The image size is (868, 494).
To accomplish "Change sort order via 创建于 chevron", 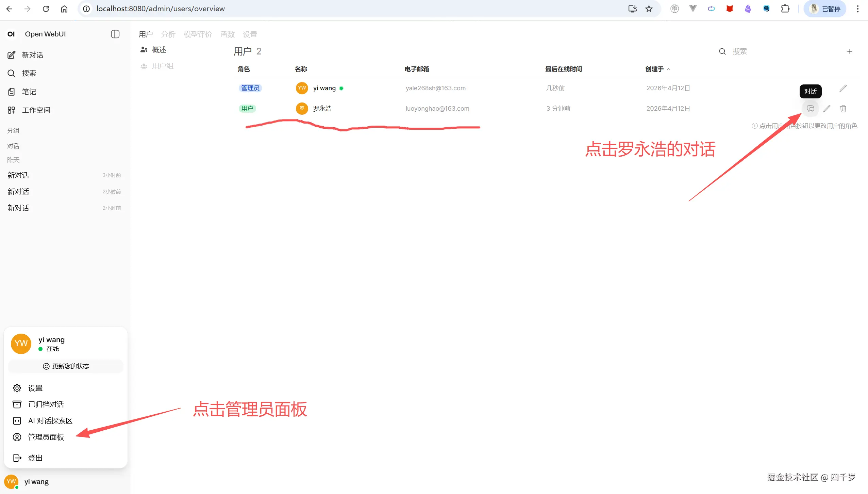I will point(669,69).
